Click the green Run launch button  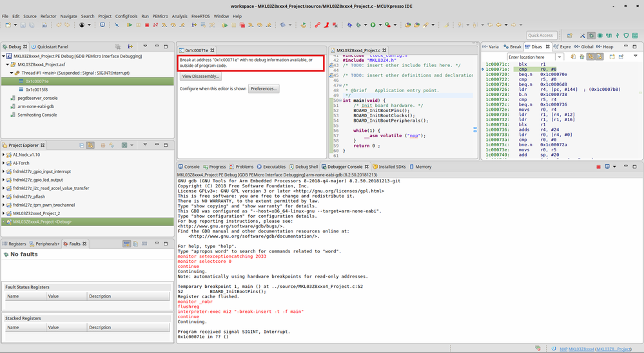tap(372, 25)
